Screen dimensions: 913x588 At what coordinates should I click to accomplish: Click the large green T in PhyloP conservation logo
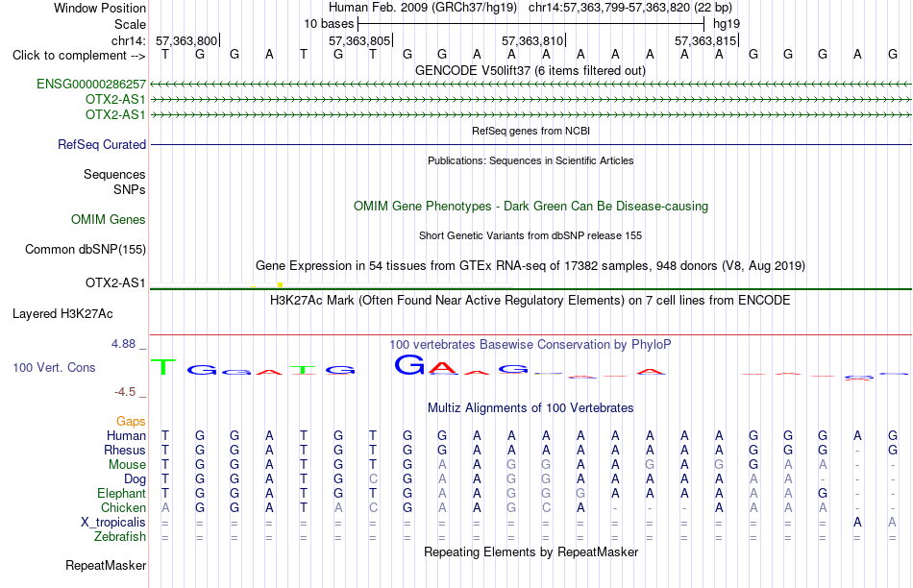tap(163, 367)
